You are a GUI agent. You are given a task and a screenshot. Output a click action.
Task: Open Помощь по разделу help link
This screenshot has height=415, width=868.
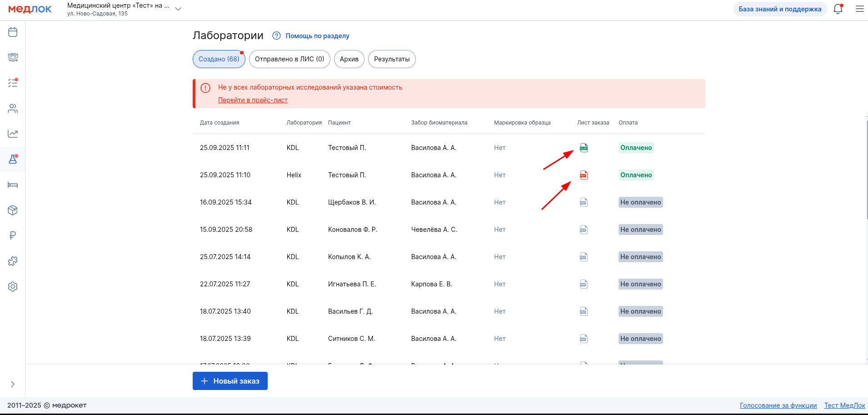click(x=317, y=36)
